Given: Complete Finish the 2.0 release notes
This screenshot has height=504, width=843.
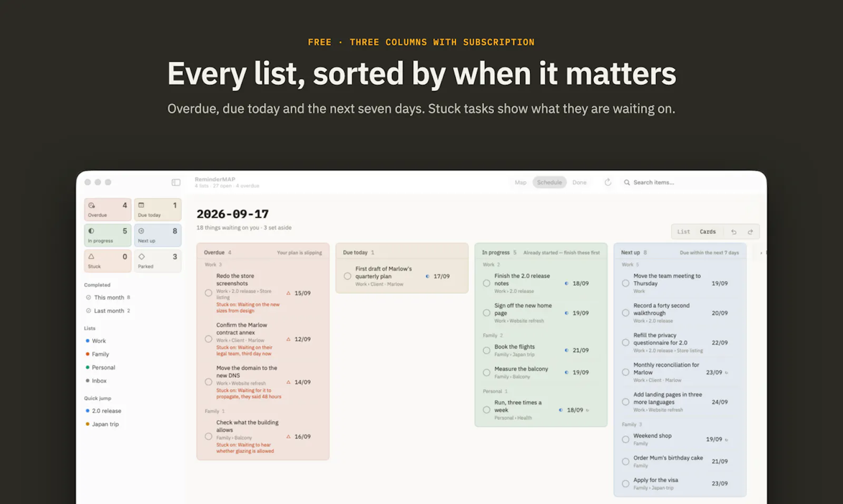Looking at the screenshot, I should (487, 283).
